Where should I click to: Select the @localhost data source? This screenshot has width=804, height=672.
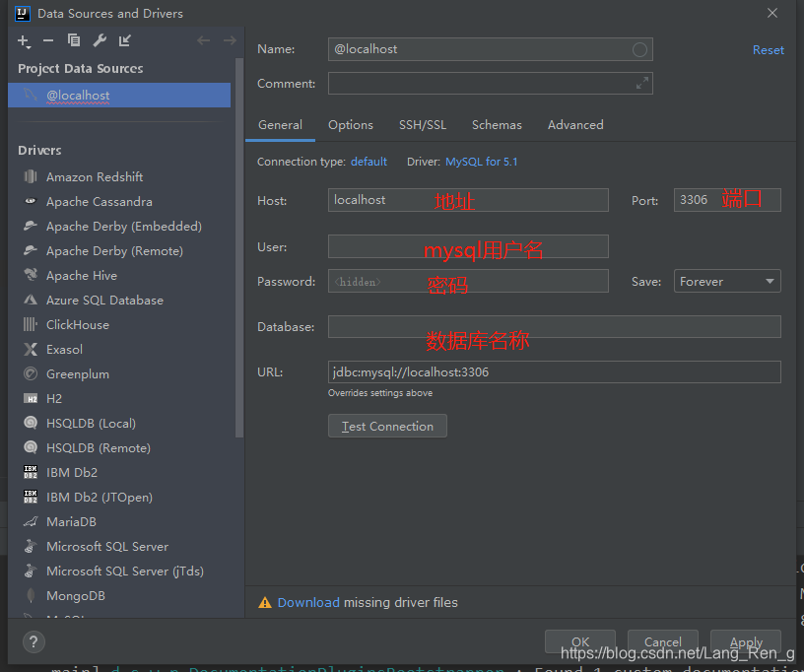tap(119, 96)
